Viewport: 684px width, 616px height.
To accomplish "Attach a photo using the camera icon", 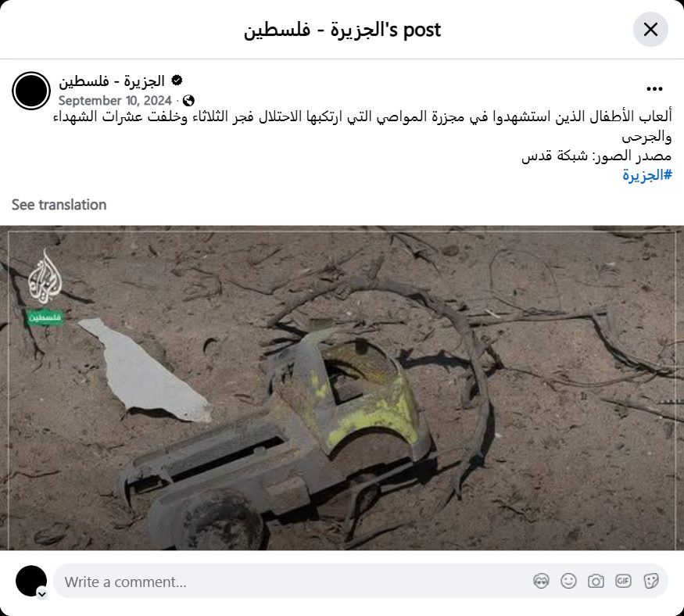I will point(596,581).
